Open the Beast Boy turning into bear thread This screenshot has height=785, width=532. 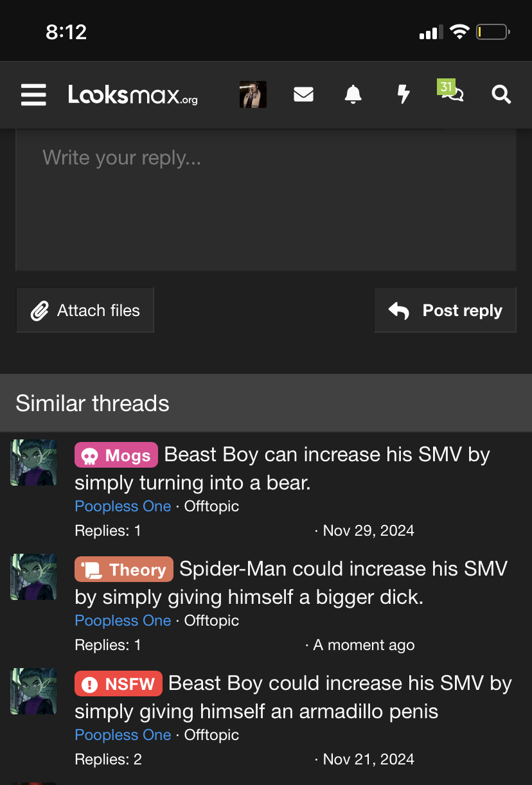[283, 468]
